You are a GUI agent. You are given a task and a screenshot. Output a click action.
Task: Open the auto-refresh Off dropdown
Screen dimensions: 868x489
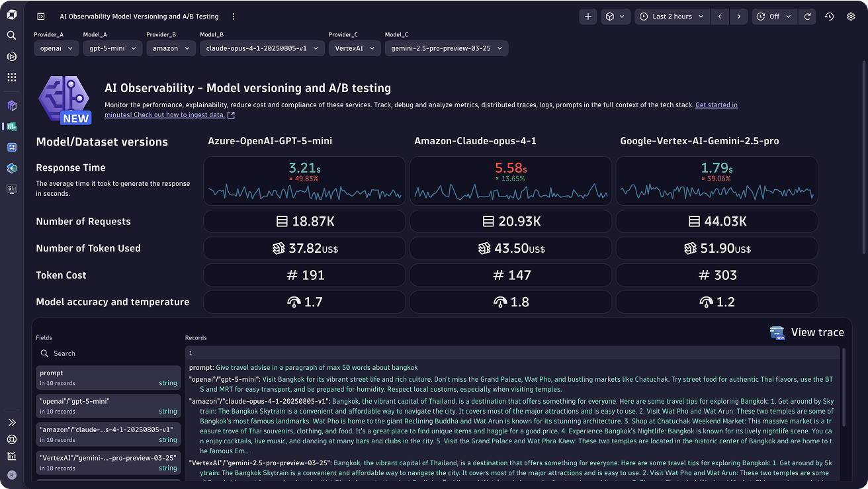tap(774, 17)
